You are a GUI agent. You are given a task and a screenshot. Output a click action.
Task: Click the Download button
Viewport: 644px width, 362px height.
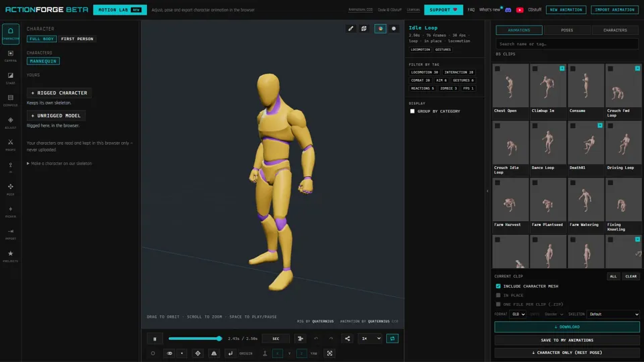[568, 327]
